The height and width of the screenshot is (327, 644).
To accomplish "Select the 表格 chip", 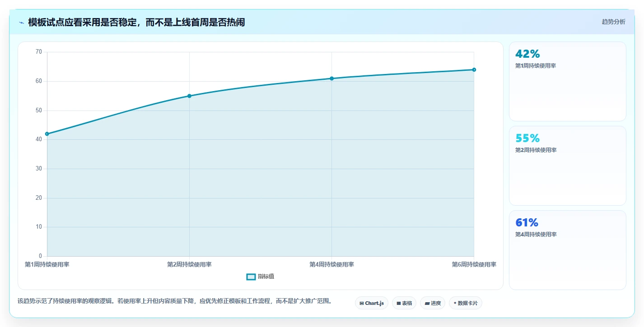I will [x=404, y=303].
